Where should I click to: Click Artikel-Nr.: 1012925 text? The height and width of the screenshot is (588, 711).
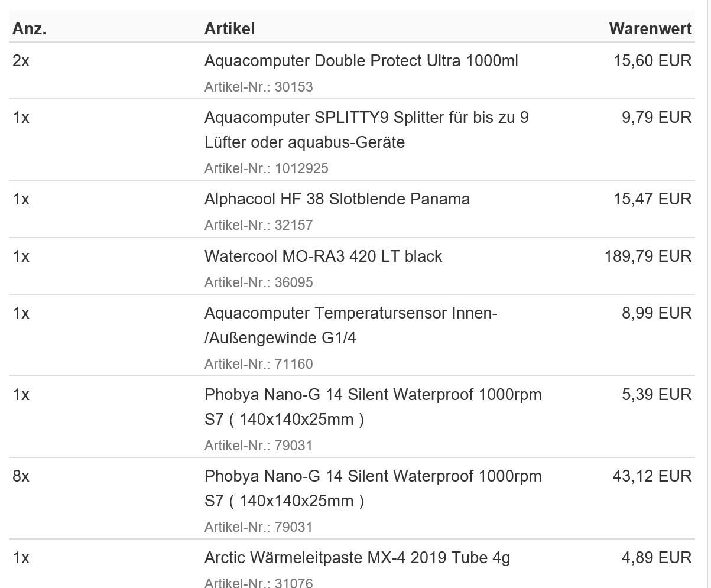click(x=266, y=168)
